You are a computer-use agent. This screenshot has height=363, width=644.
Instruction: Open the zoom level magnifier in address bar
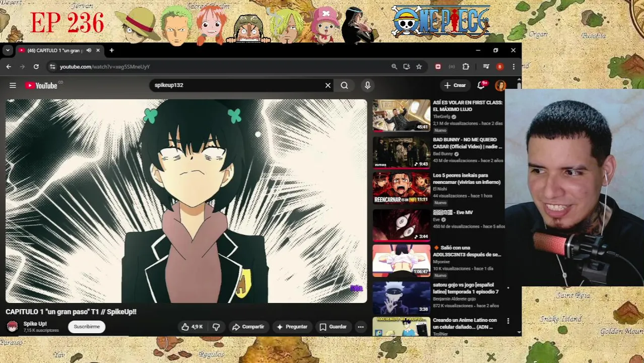(x=394, y=67)
